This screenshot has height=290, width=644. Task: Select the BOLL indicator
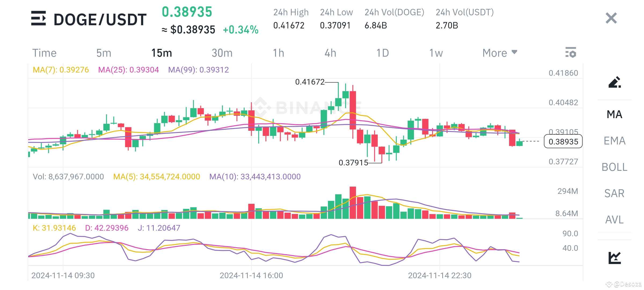[x=614, y=167]
